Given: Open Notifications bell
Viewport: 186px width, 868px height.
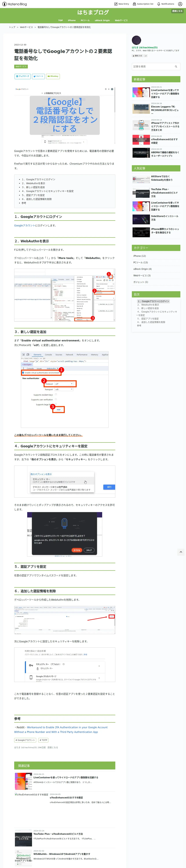Looking at the screenshot, I should click(x=165, y=4).
